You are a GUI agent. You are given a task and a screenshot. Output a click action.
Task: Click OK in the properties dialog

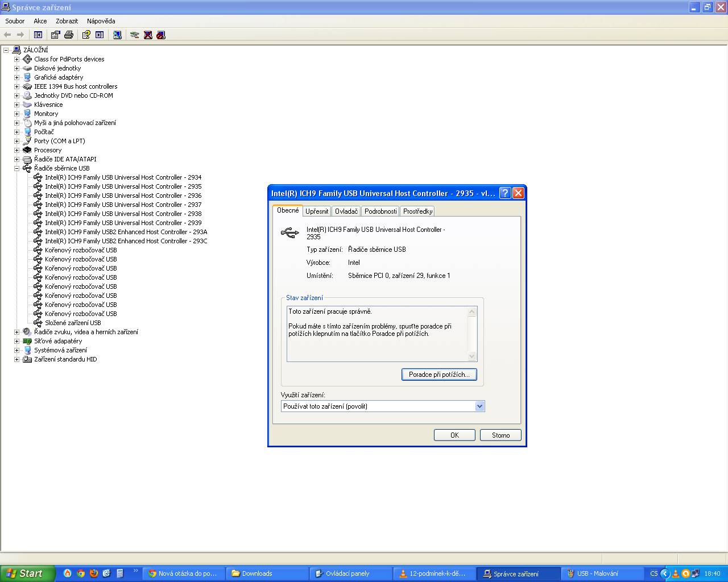[454, 435]
